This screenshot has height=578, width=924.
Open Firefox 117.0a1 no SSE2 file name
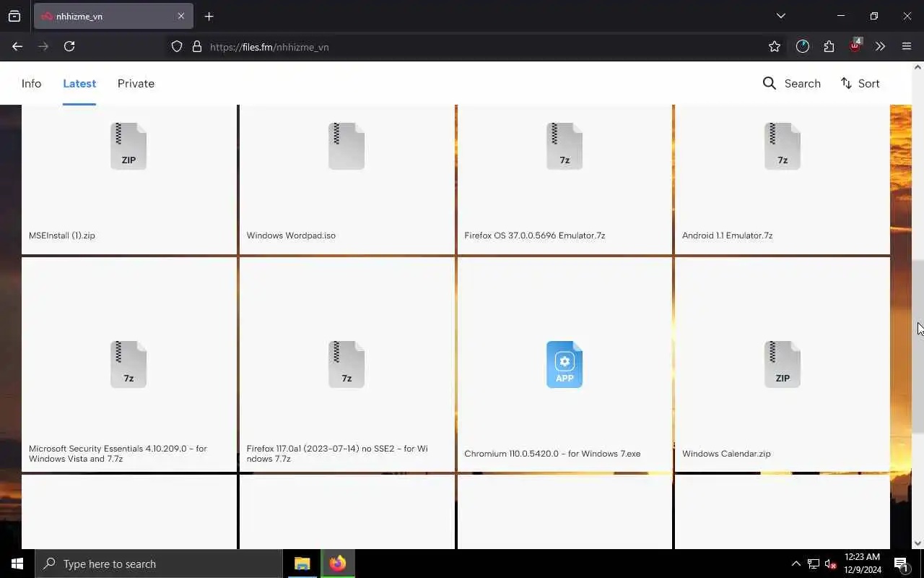click(x=337, y=454)
